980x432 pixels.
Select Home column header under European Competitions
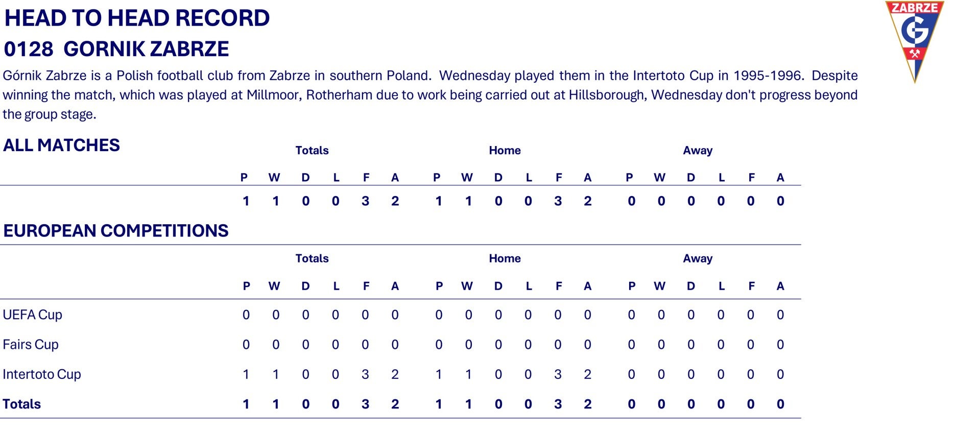point(505,259)
